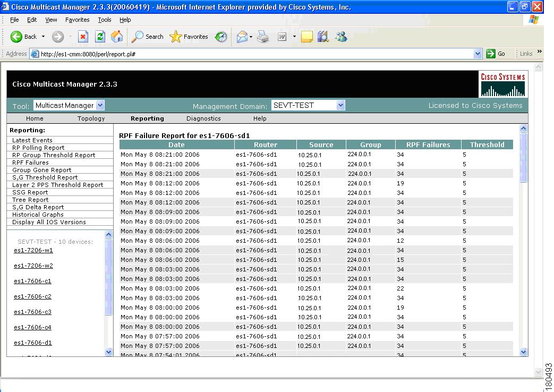Open the Help tab in navigation bar
Viewport: 554px width, 392px height.
pyautogui.click(x=260, y=118)
